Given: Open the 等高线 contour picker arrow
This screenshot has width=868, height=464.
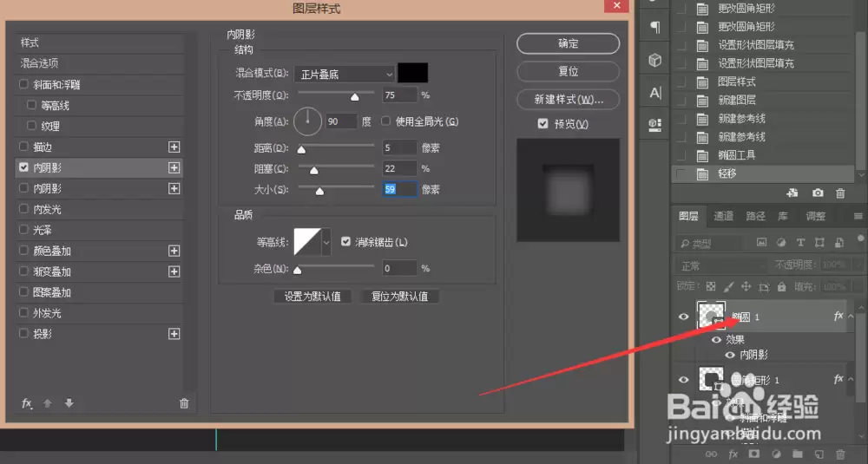Looking at the screenshot, I should pyautogui.click(x=326, y=242).
